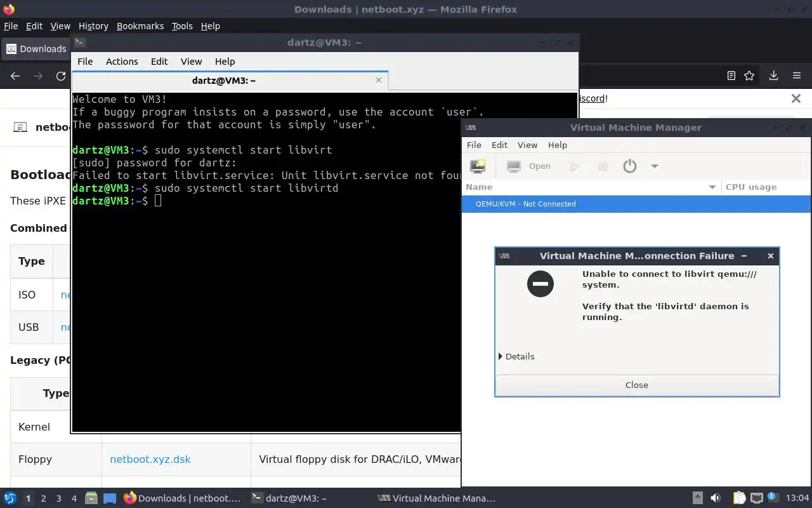Click the removable media eject tray icon
Image resolution: width=812 pixels, height=508 pixels.
[x=697, y=498]
